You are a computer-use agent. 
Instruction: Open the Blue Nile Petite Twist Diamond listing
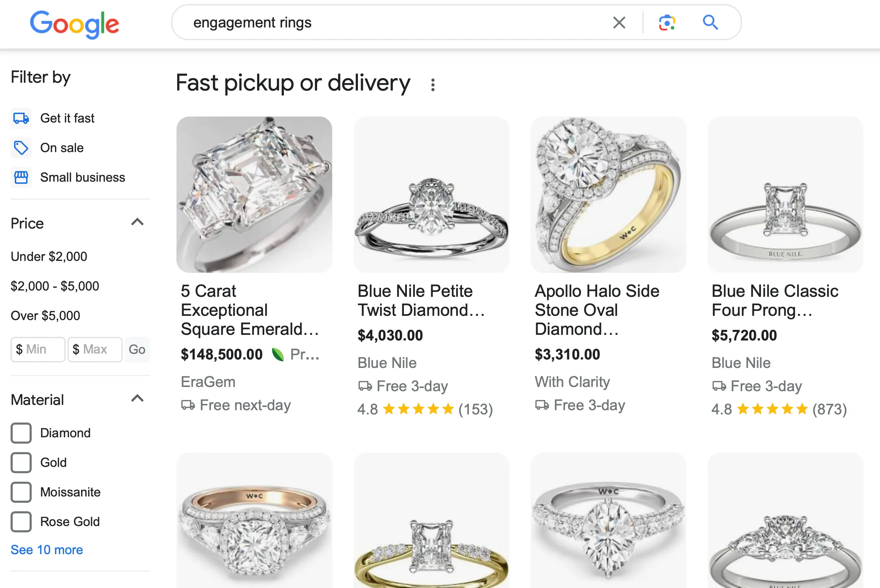coord(421,301)
